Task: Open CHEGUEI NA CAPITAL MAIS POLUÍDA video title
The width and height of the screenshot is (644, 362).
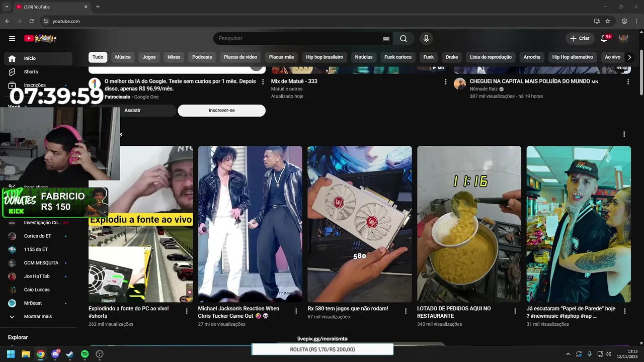Action: 534,81
